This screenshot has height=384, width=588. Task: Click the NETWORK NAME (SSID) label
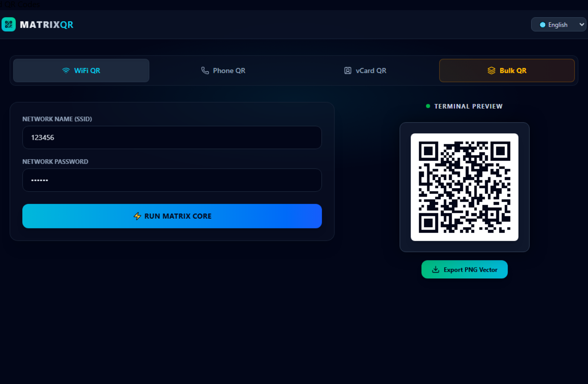[x=57, y=119]
